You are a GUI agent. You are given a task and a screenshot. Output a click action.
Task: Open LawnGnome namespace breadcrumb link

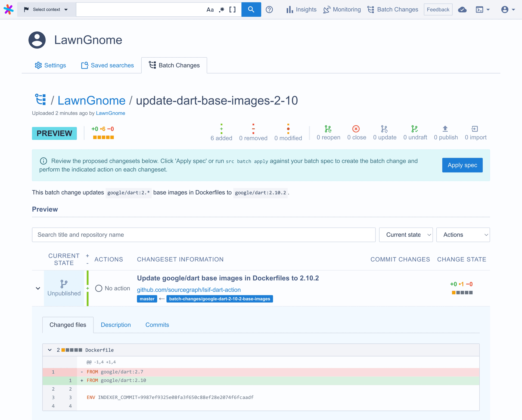point(92,100)
